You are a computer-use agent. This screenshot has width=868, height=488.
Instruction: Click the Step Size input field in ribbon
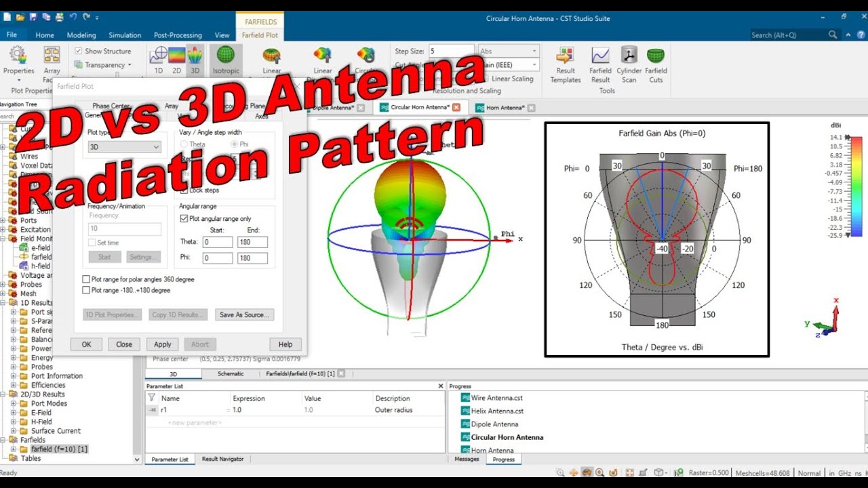click(452, 52)
